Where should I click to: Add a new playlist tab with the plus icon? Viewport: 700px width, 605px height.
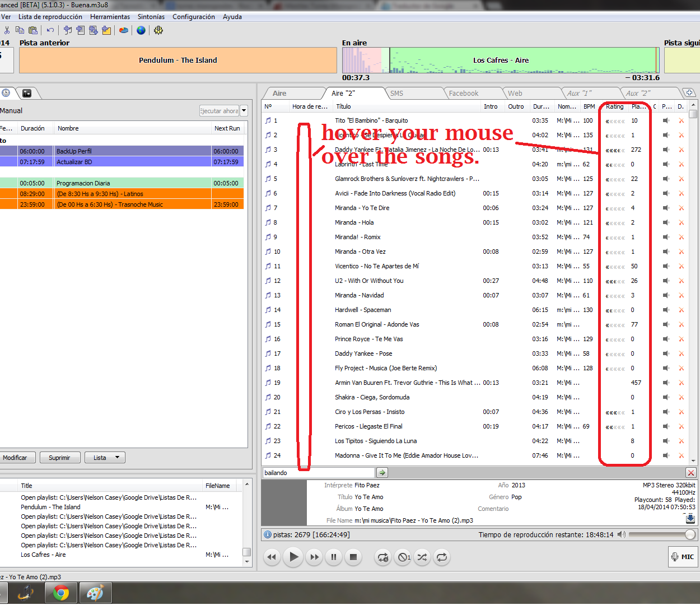[689, 92]
